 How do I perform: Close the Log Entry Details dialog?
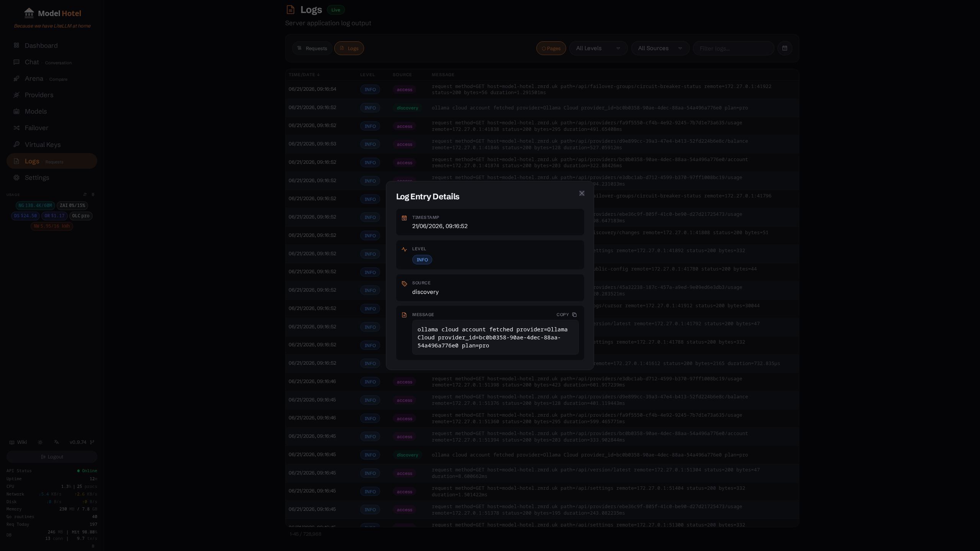581,193
